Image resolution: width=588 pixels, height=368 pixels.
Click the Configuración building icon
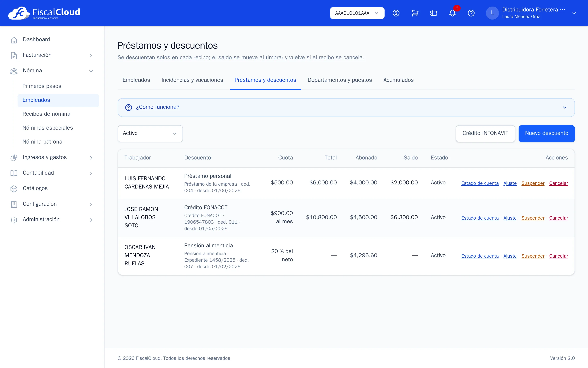tap(14, 204)
